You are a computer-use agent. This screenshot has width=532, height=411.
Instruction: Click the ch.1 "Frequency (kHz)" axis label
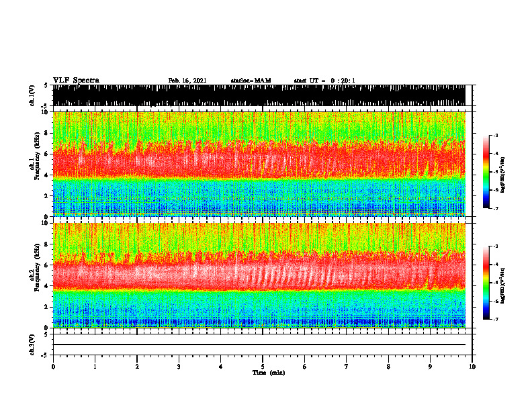[37, 156]
